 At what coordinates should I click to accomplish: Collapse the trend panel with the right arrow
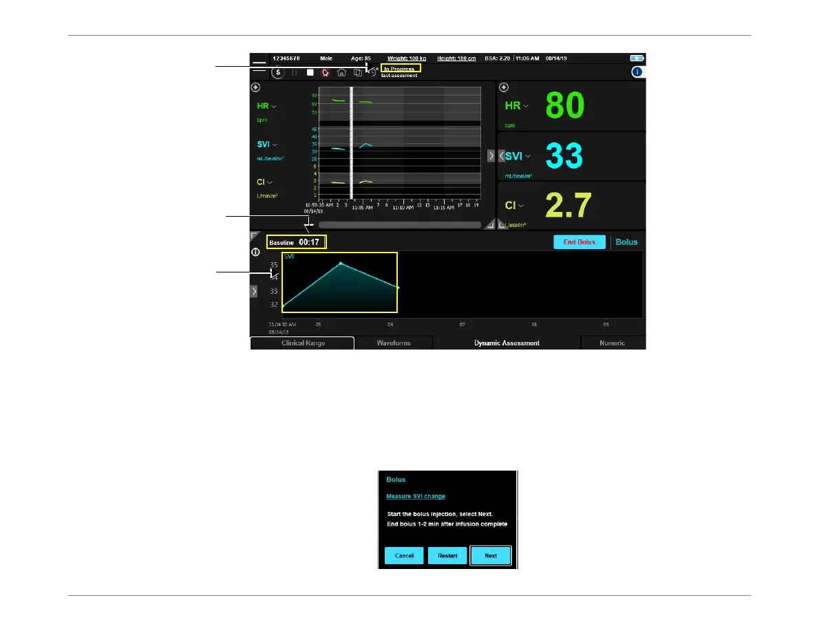tap(491, 155)
